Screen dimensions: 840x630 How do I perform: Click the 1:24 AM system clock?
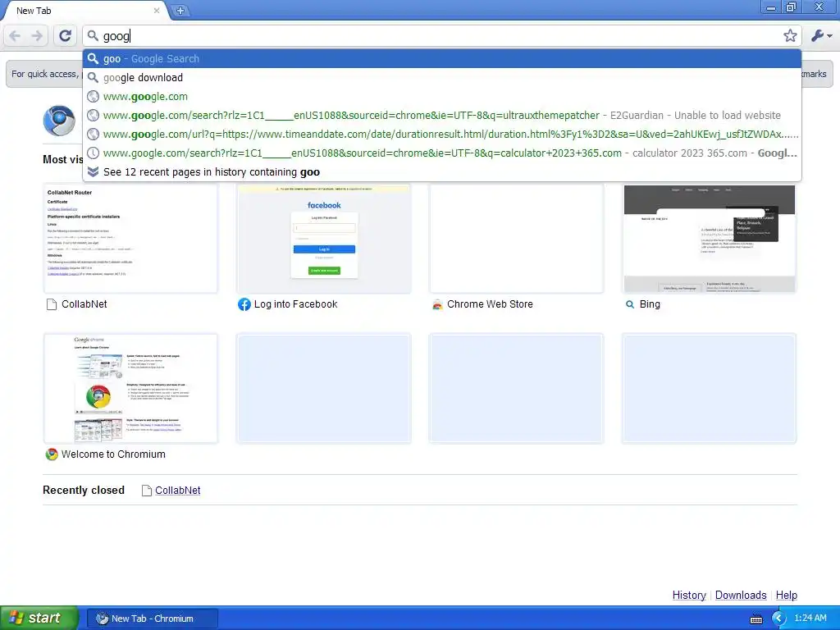click(810, 619)
